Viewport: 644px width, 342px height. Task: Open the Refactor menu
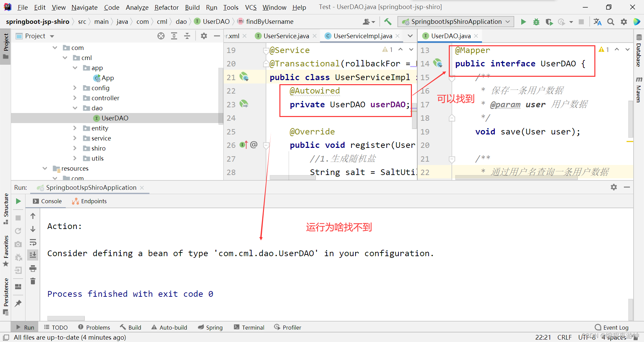click(166, 7)
